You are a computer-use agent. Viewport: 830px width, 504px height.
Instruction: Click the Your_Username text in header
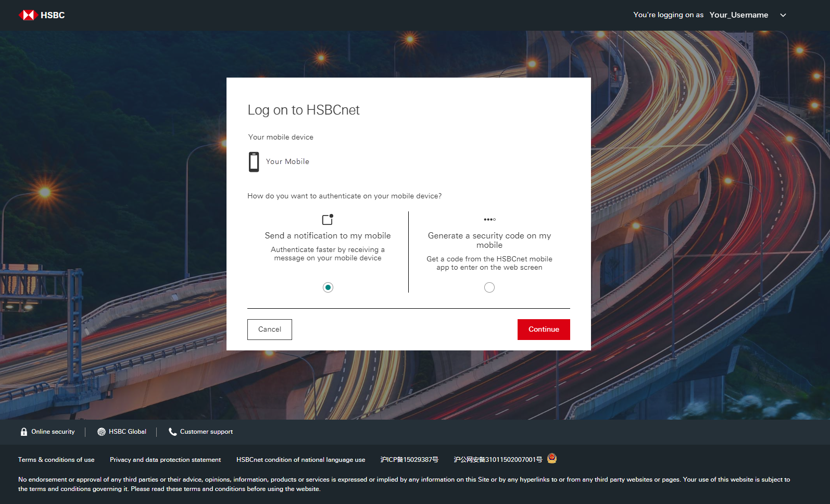(738, 15)
